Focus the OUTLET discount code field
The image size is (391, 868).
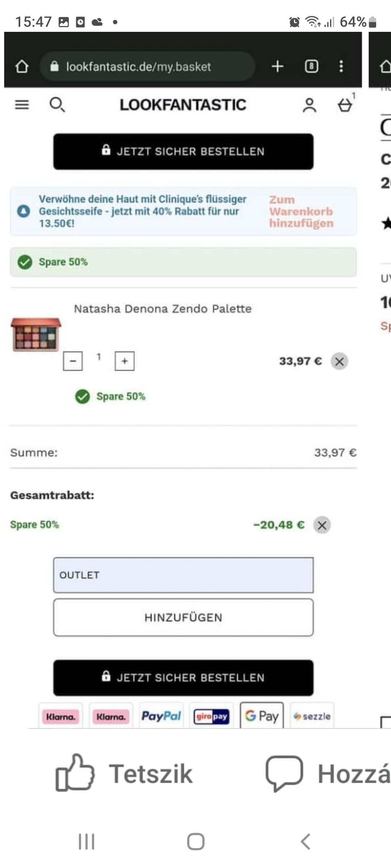coord(184,575)
